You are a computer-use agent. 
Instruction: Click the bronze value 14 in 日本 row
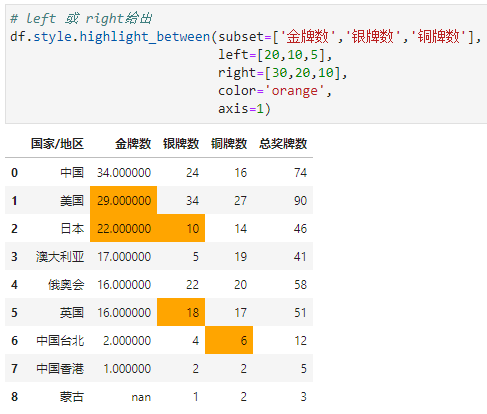(x=240, y=229)
